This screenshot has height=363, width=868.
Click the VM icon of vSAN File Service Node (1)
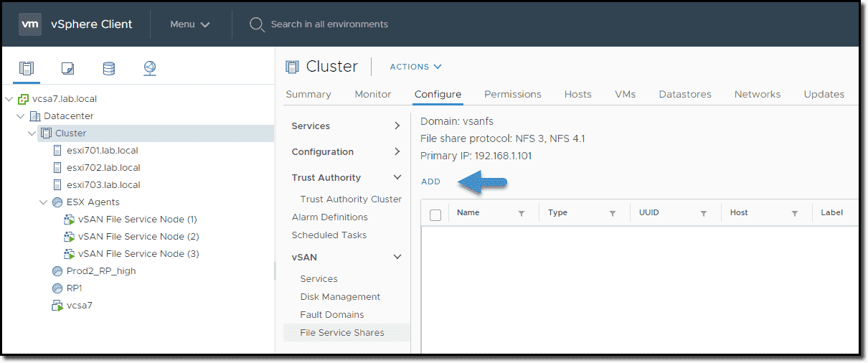70,220
